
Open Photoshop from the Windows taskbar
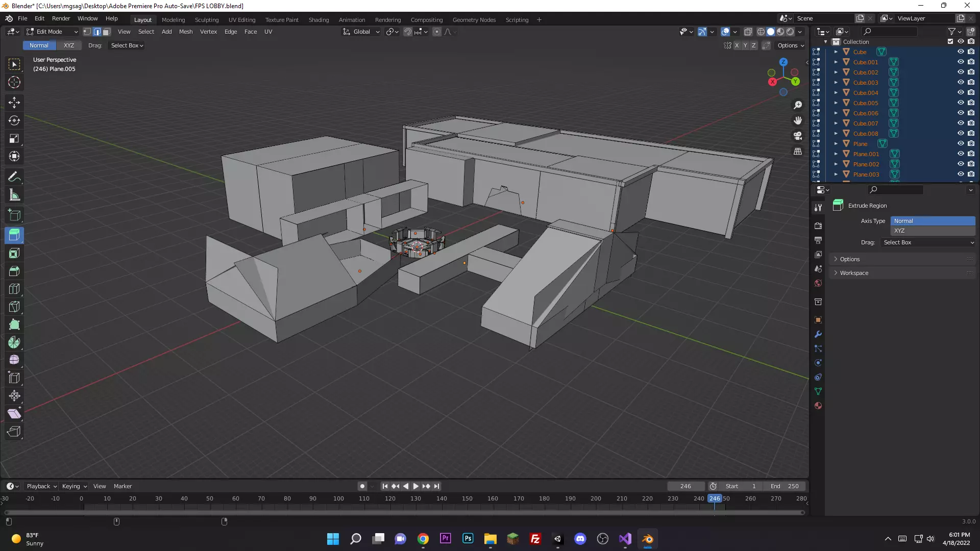[468, 539]
